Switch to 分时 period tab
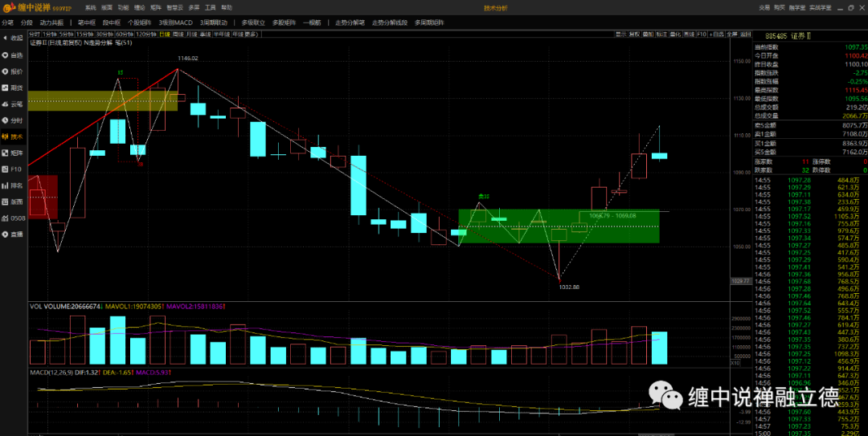868x436 pixels. coord(35,35)
